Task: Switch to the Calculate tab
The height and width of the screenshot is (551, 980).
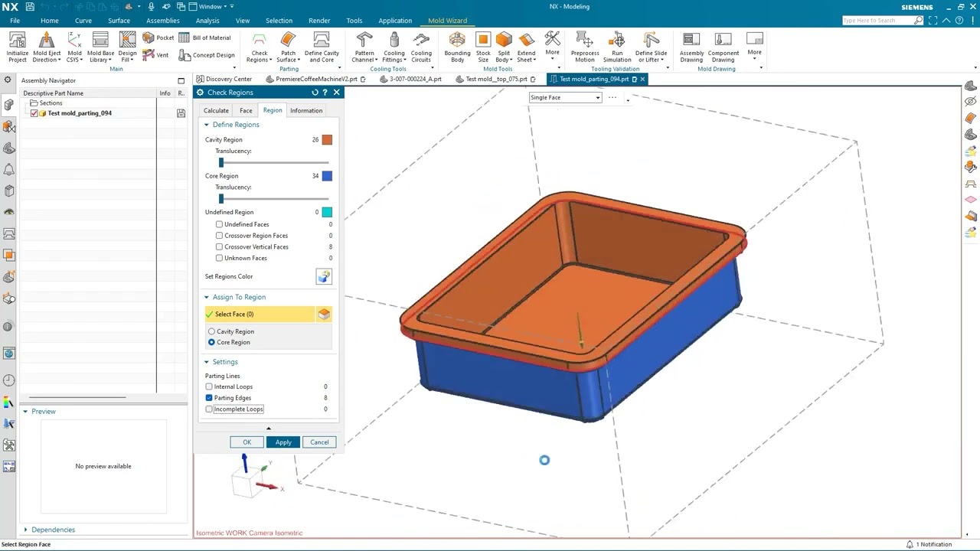Action: pos(216,110)
